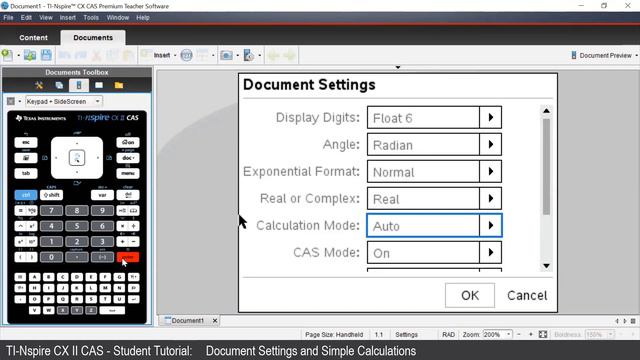Click the number 5 key on keypad
640x360 pixels.
click(77, 226)
